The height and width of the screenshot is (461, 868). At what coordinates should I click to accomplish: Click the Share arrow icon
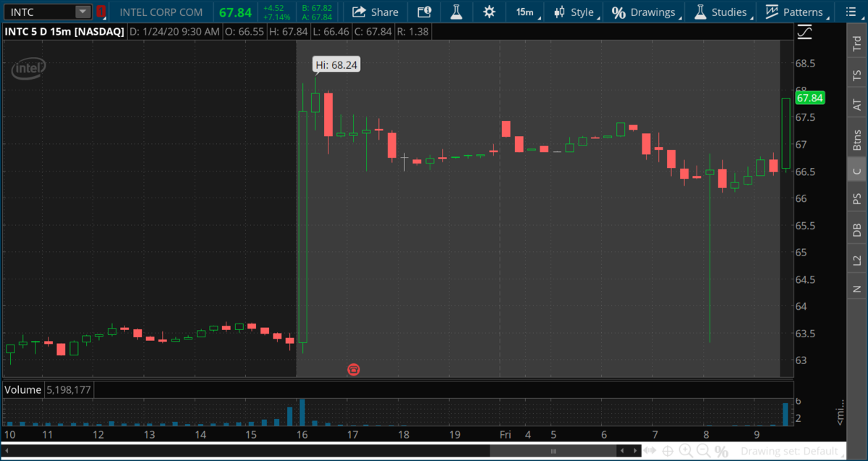358,12
